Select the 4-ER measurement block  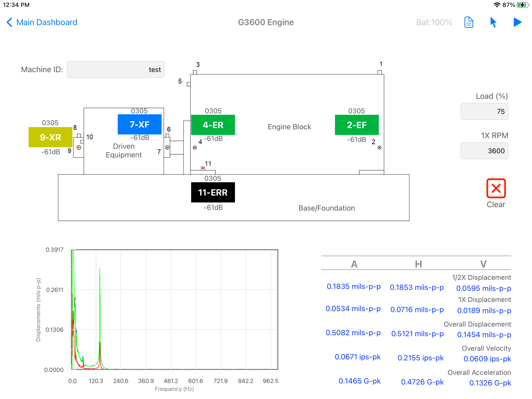[213, 125]
